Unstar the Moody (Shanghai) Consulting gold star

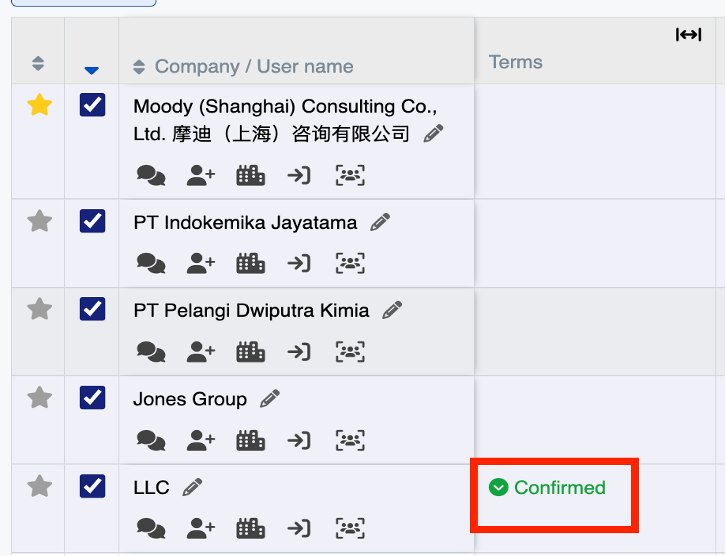pyautogui.click(x=39, y=105)
